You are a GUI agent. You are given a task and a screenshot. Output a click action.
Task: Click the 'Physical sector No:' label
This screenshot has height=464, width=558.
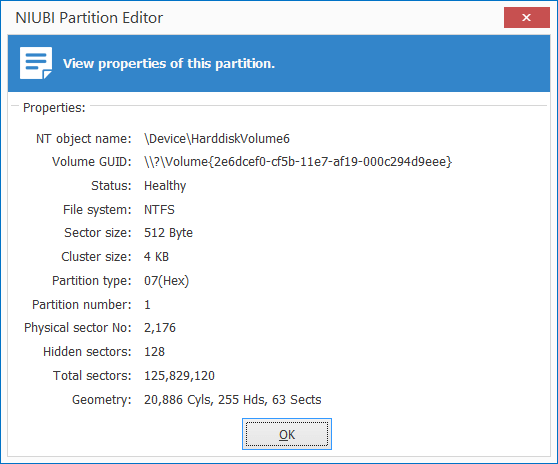click(78, 328)
